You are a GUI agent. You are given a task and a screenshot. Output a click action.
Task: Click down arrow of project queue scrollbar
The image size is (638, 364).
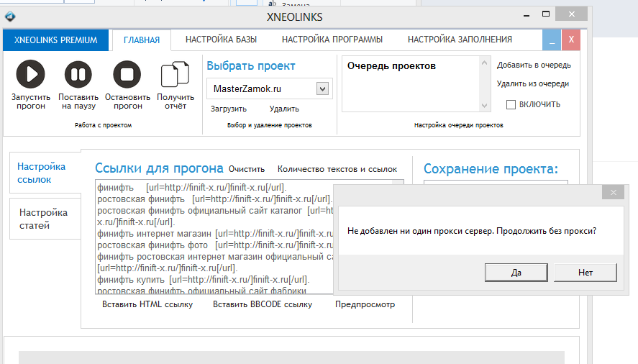(484, 106)
